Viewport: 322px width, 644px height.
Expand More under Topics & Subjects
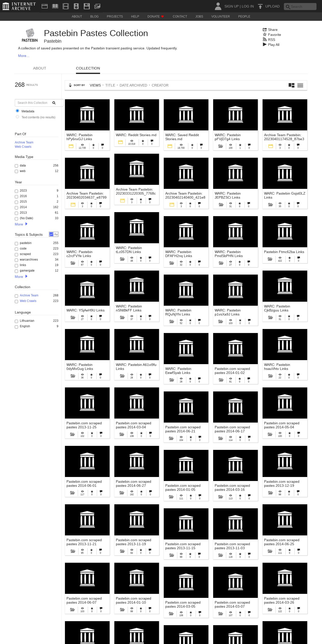click(x=21, y=277)
